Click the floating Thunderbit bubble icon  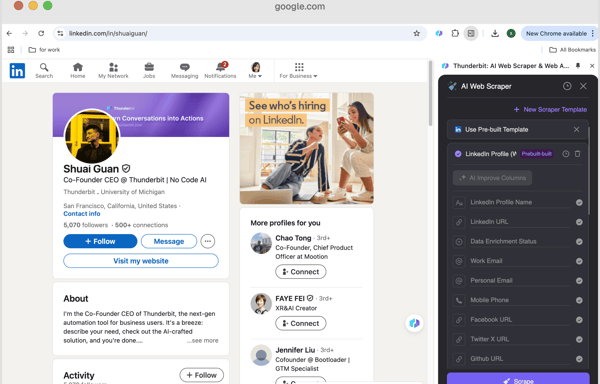tap(414, 323)
